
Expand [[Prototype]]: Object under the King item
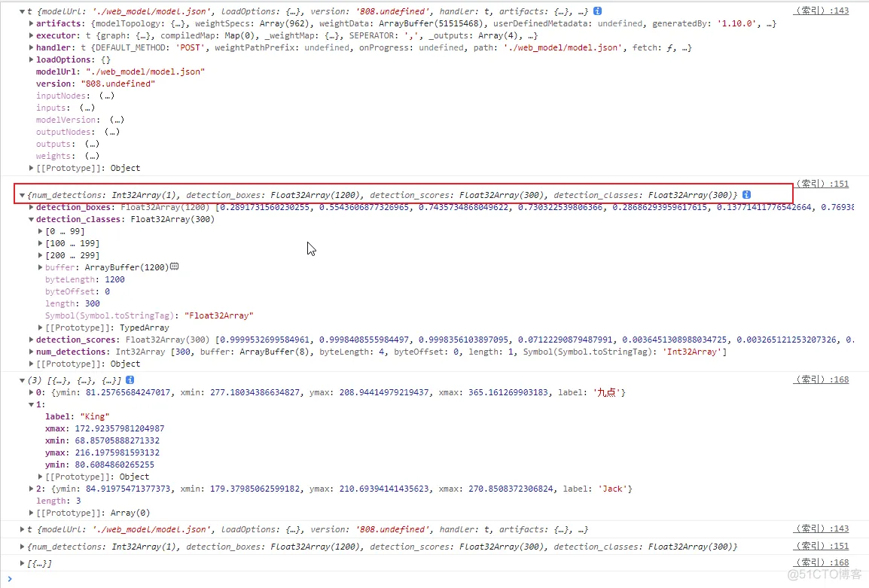(41, 477)
